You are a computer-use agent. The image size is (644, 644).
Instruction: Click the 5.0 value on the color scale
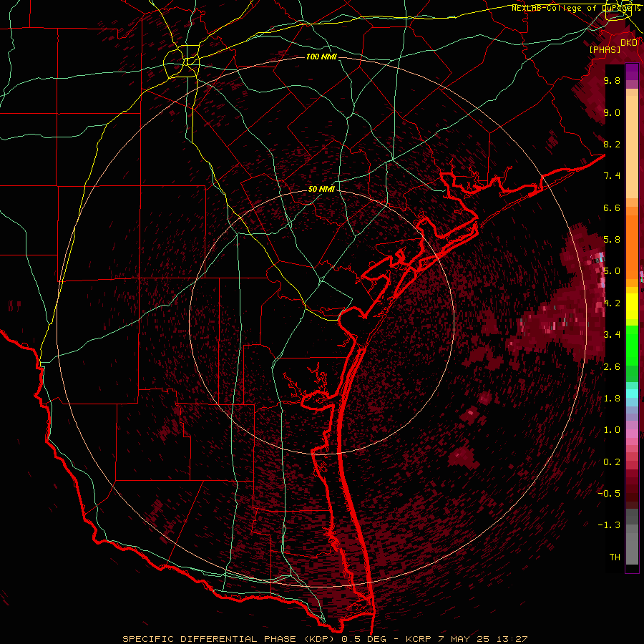pos(612,271)
